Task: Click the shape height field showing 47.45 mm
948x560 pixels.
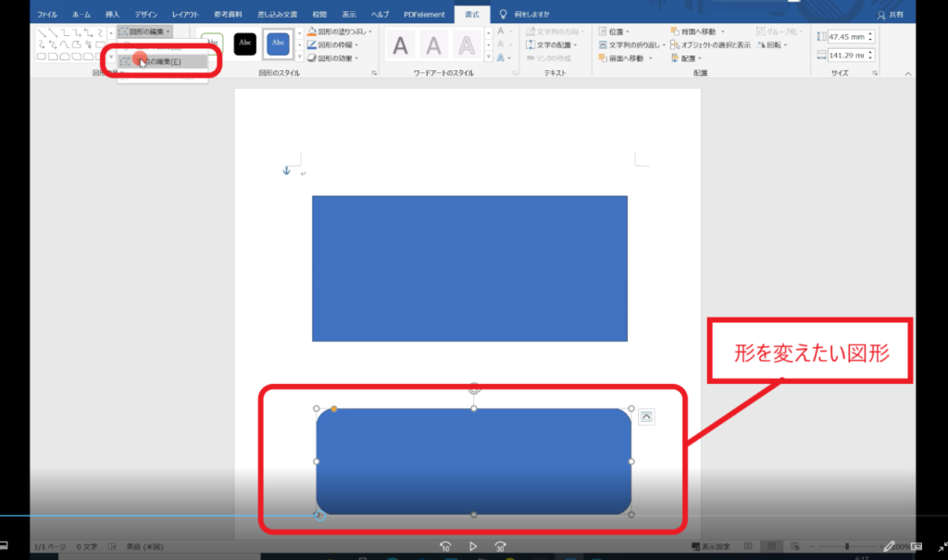Action: [846, 36]
